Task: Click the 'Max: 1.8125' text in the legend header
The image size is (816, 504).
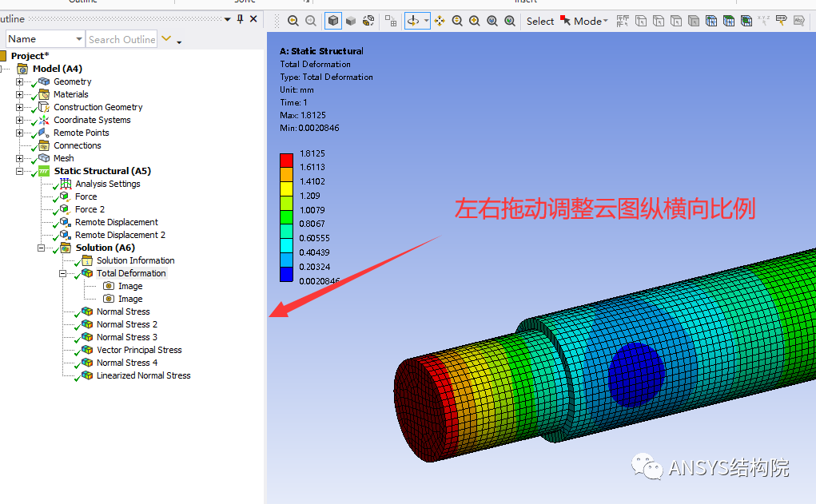Action: pyautogui.click(x=303, y=115)
